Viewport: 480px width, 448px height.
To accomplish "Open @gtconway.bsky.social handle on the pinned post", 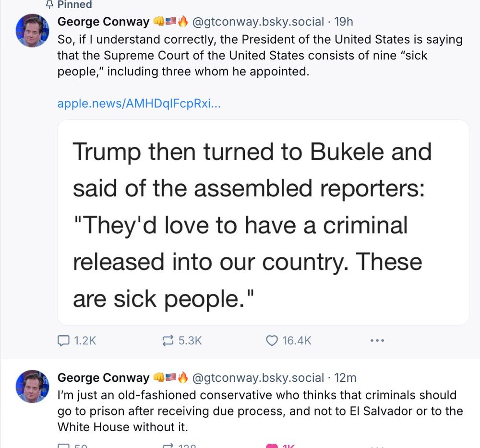I will click(x=258, y=22).
